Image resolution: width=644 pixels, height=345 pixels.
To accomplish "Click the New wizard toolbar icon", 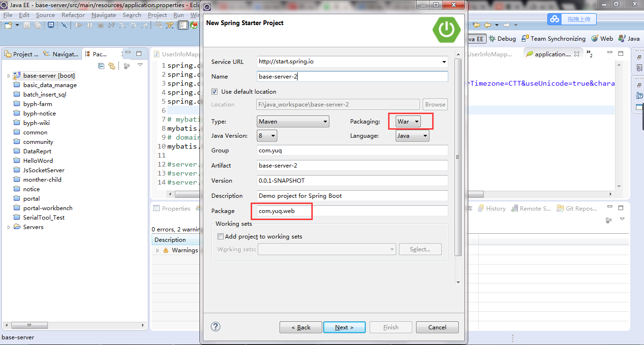I will (8, 25).
